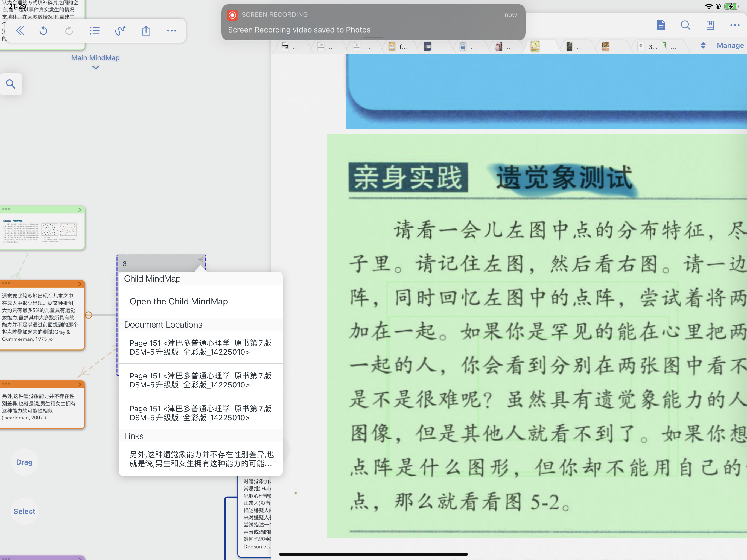This screenshot has width=747, height=560.
Task: Open second Page 151 document location
Action: (x=201, y=380)
